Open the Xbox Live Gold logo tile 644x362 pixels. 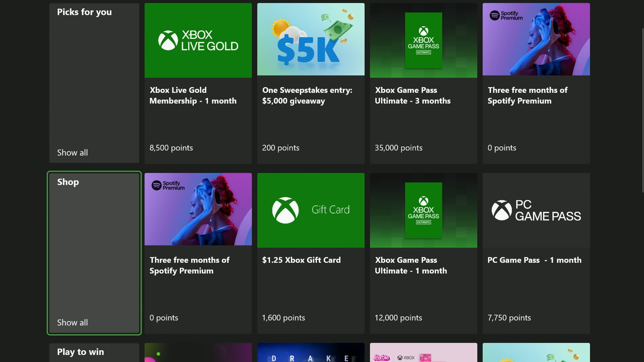[x=198, y=40]
